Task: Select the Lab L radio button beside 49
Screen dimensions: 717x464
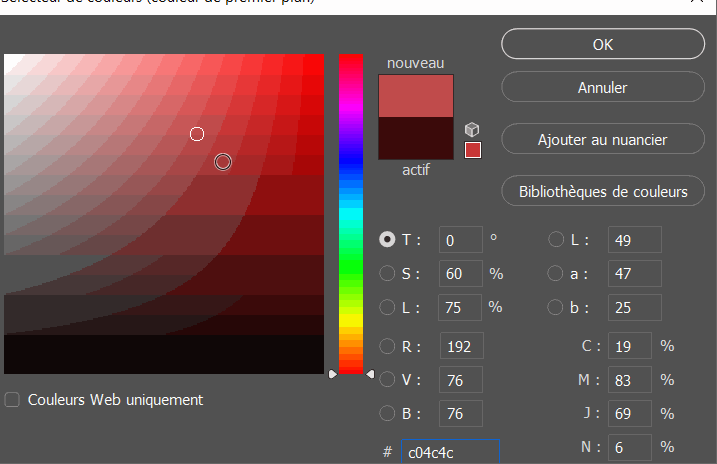Action: coord(556,240)
